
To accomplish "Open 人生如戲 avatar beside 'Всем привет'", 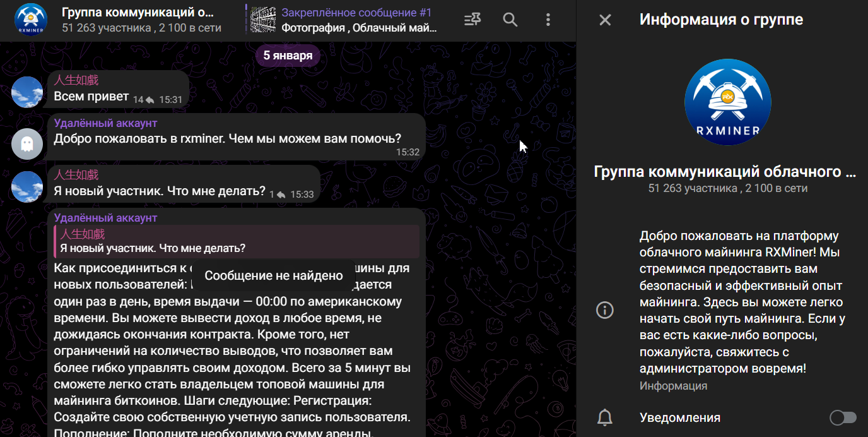I will click(27, 92).
